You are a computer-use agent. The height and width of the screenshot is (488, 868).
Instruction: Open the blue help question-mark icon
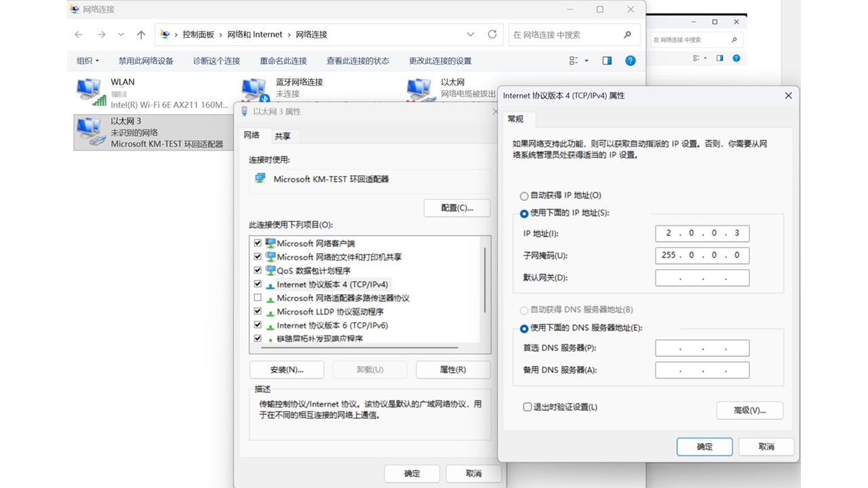click(x=630, y=60)
